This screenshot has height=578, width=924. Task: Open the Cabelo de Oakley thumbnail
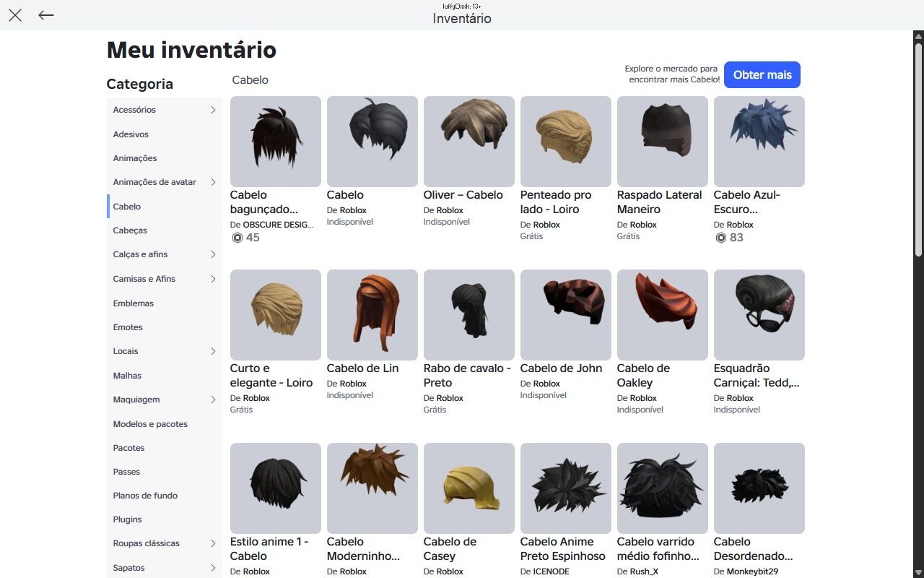[x=663, y=315]
